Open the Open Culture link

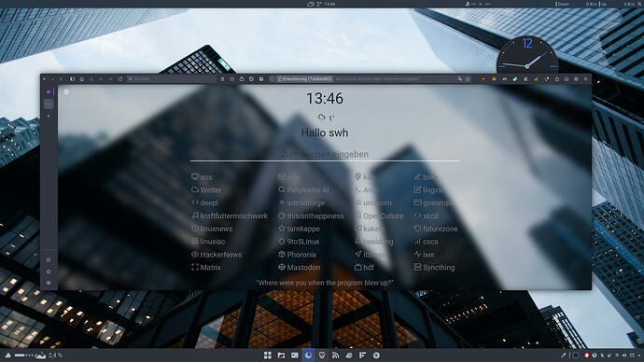click(x=379, y=216)
